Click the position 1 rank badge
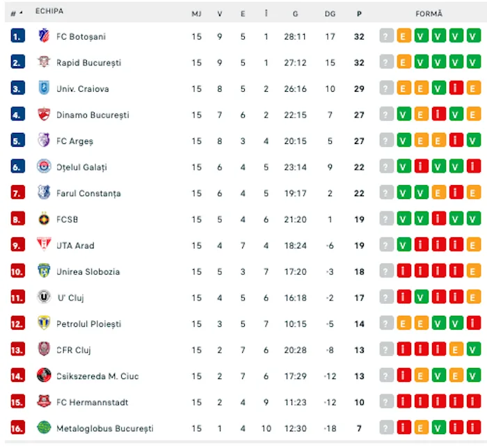The height and width of the screenshot is (448, 487). tap(18, 36)
